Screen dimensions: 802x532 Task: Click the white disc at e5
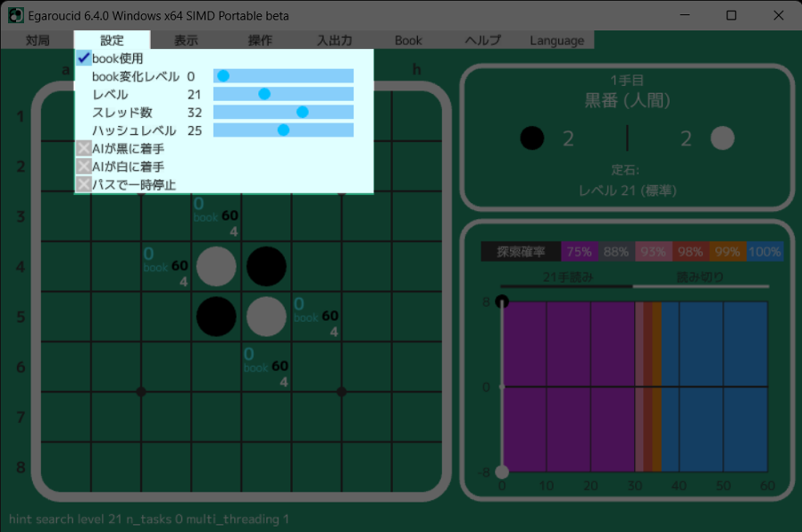[266, 317]
